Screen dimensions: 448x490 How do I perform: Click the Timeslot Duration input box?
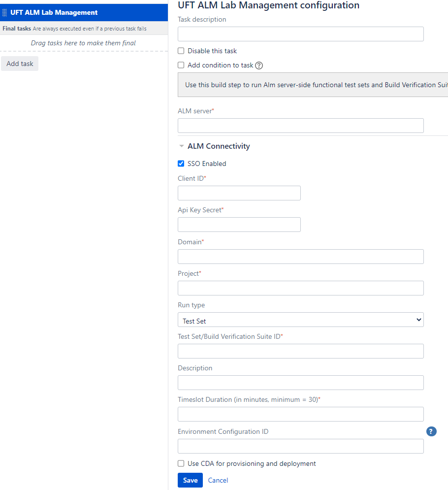coord(300,414)
